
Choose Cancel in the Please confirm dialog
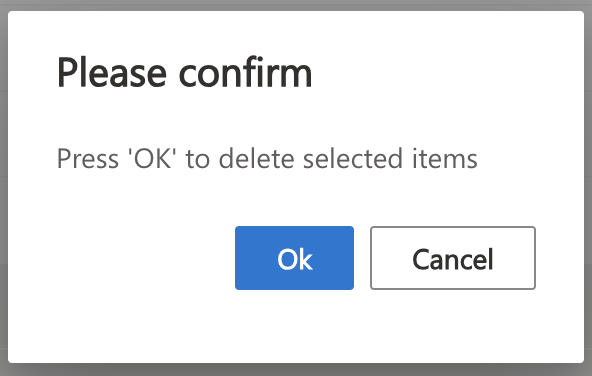453,258
